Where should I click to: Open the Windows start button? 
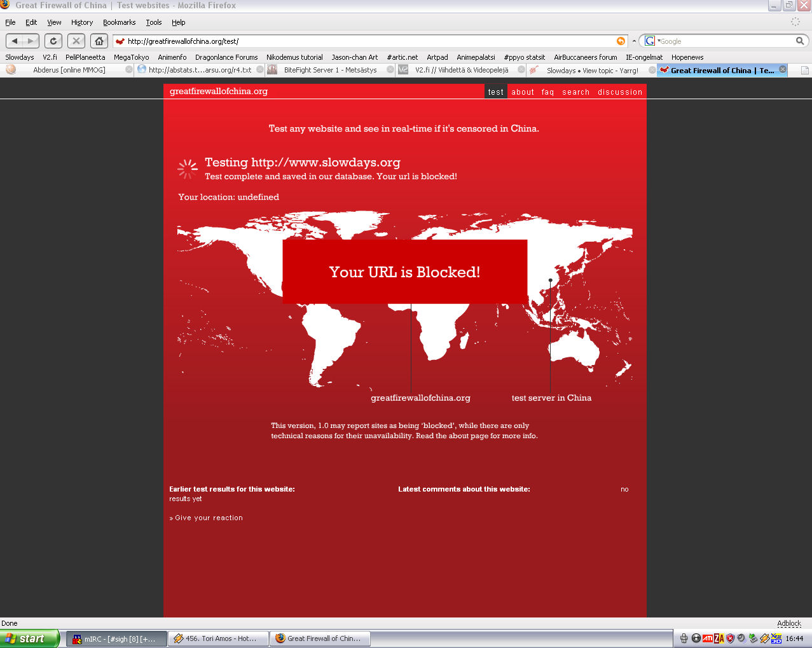point(29,638)
